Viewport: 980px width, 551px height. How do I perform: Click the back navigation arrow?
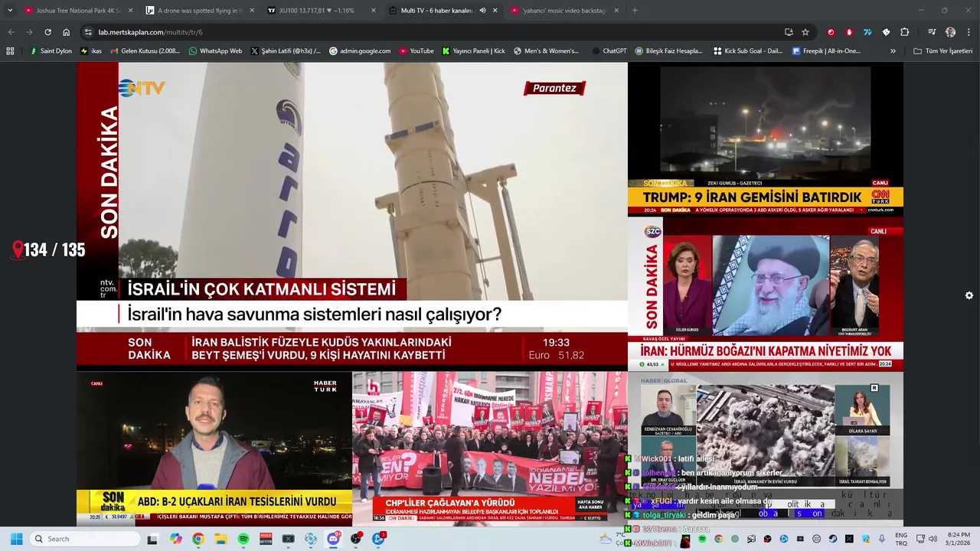pyautogui.click(x=11, y=32)
